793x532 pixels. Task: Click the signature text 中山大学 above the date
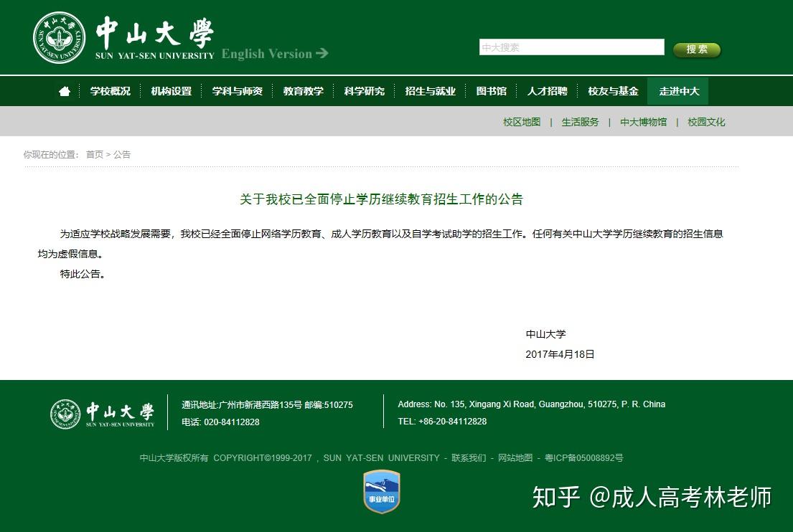[x=545, y=334]
